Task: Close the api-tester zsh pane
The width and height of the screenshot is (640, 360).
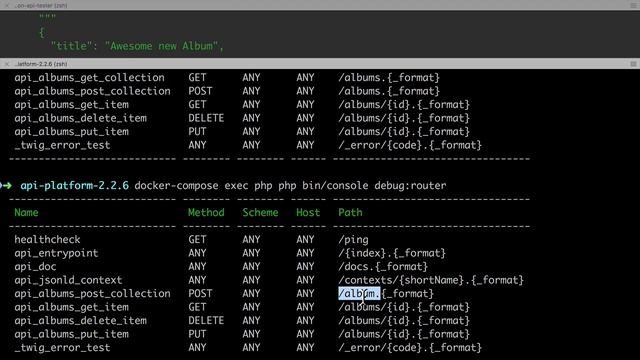Action: coord(7,5)
